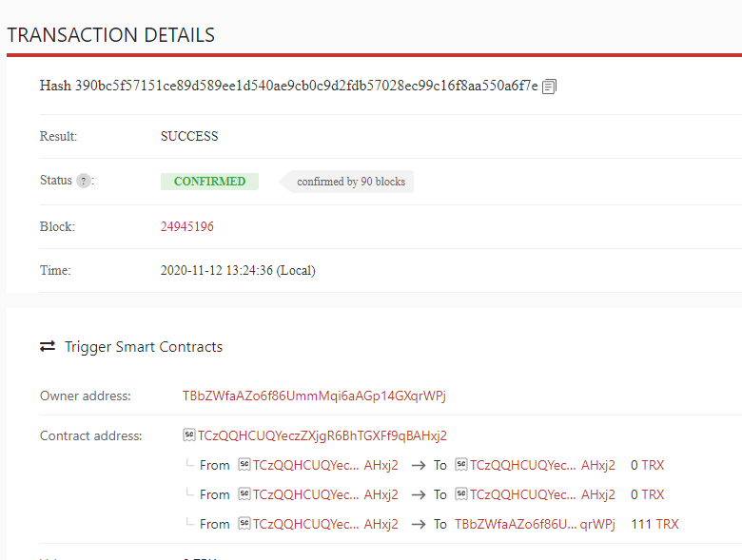Copy the transaction hash with copy icon
Viewport: 742px width, 560px height.
549,87
